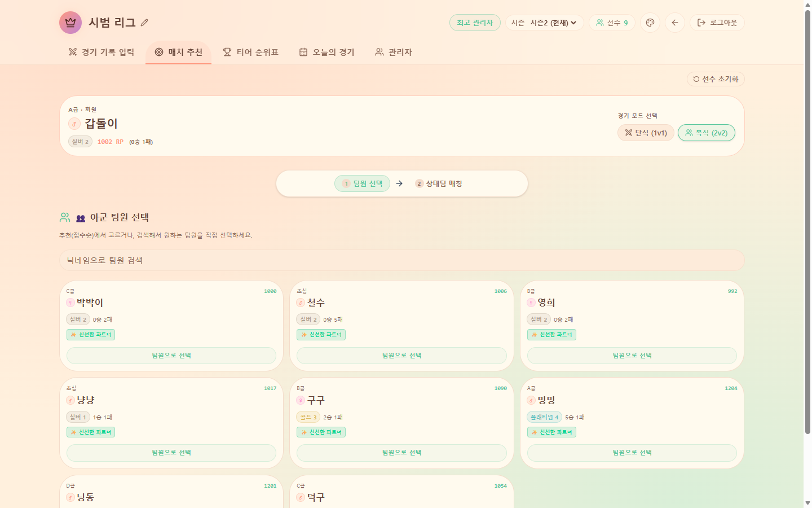This screenshot has width=812, height=508.
Task: Click the 실버 1 tier badge on 냥냥's card
Action: [x=78, y=417]
